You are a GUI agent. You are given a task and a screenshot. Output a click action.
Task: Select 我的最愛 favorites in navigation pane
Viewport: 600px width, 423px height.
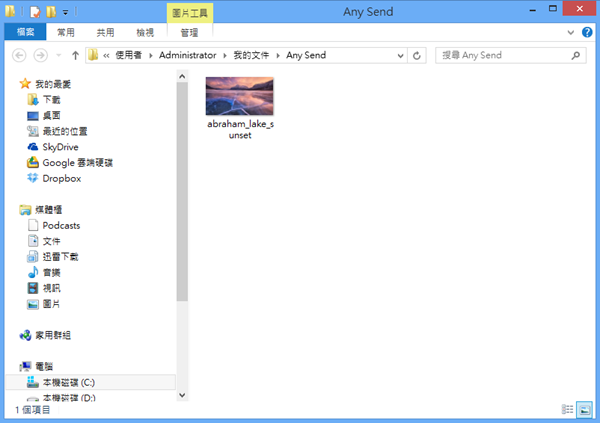coord(53,84)
